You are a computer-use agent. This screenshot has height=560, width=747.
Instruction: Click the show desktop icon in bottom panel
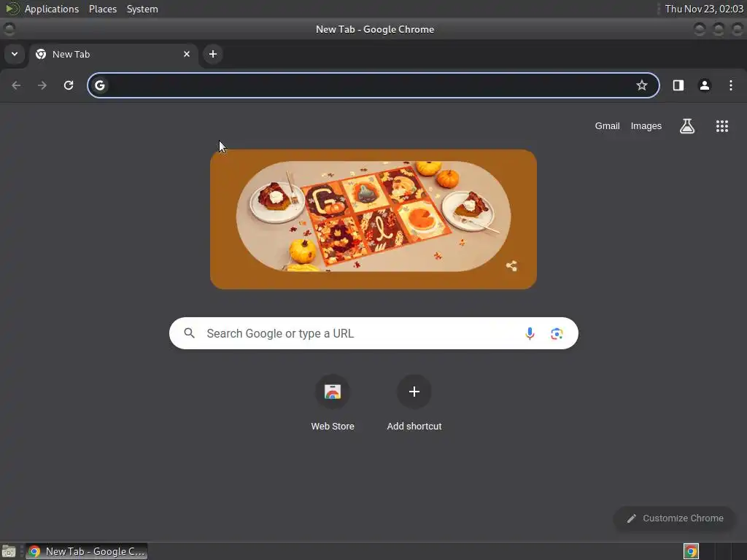pyautogui.click(x=9, y=551)
